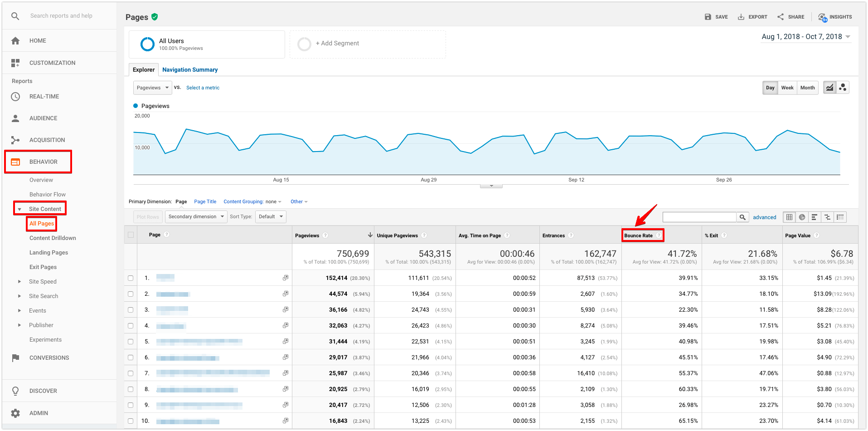The width and height of the screenshot is (868, 431).
Task: Check the row 7 checkbox
Action: click(x=131, y=373)
